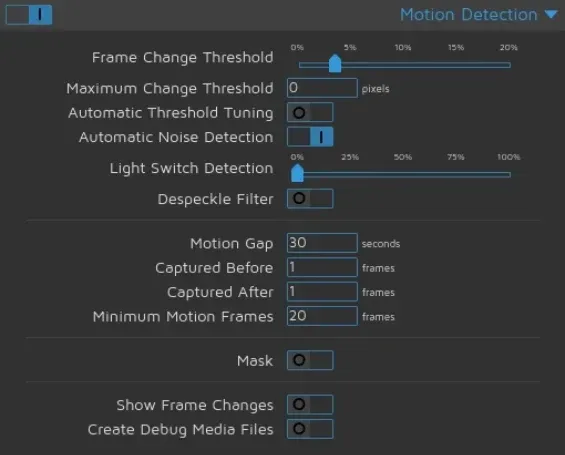Click the Light Switch Detection slider handle

(297, 173)
